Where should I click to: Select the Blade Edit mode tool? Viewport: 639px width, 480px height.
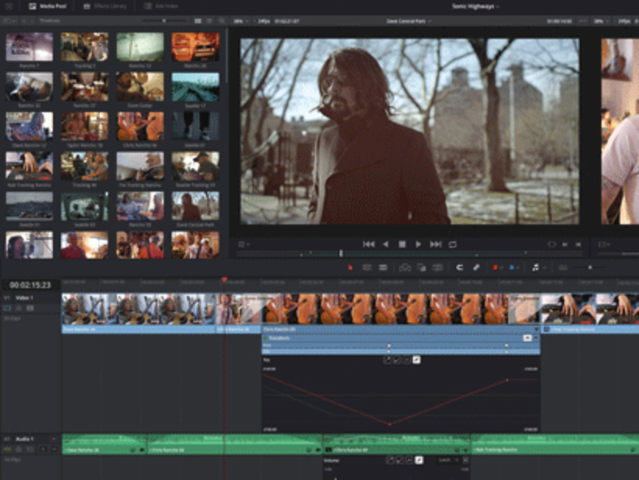(x=383, y=267)
